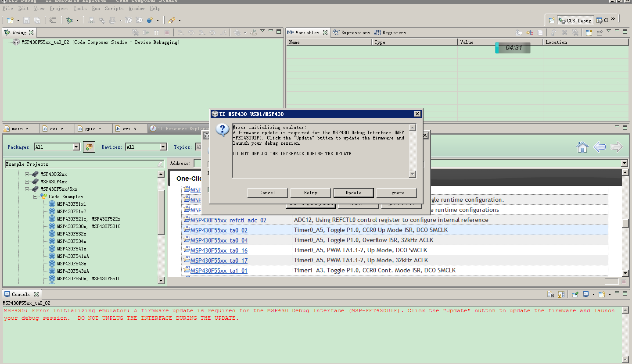Open the Devices dropdown

[x=163, y=147]
